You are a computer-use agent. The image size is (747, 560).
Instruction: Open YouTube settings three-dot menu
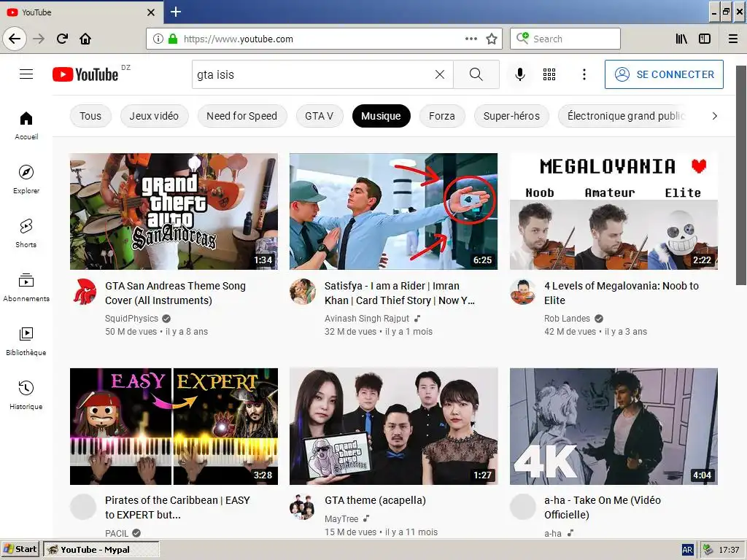[x=584, y=74]
